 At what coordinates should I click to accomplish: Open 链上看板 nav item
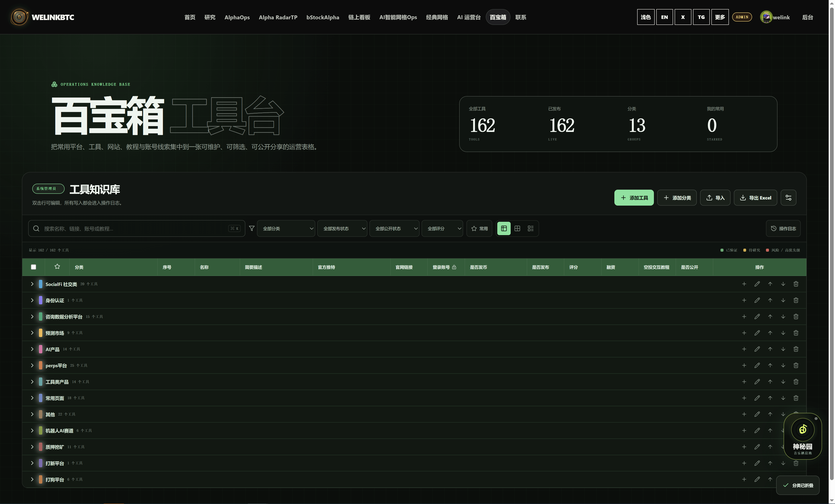click(359, 17)
